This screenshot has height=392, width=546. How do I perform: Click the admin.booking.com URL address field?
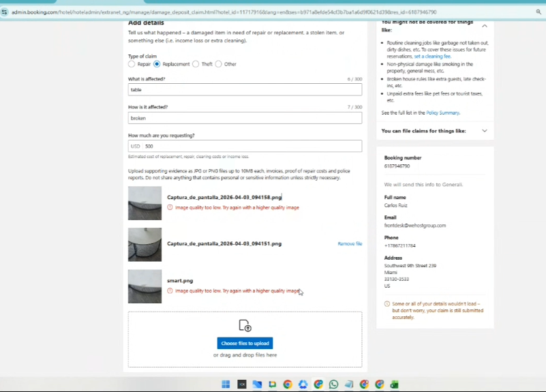coord(224,12)
